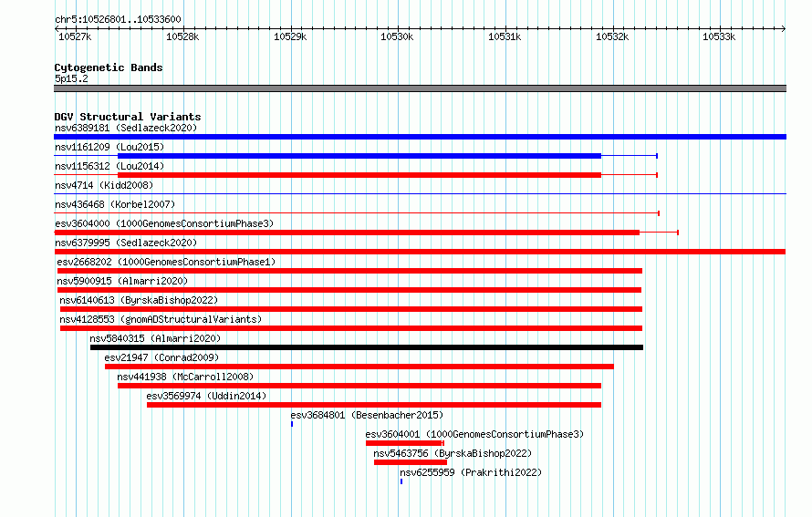812x517 pixels.
Task: Click the 10530k ruler tick label
Action: pyautogui.click(x=397, y=36)
